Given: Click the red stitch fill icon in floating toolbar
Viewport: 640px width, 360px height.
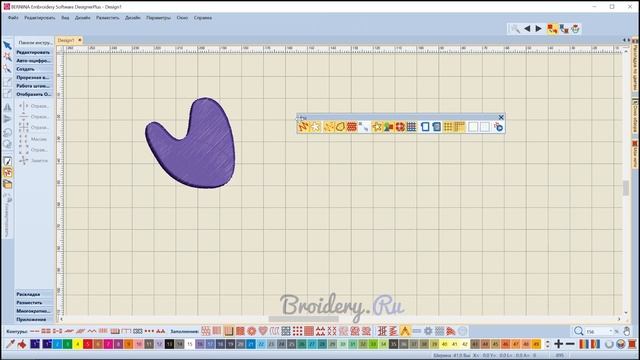Looking at the screenshot, I should (351, 127).
